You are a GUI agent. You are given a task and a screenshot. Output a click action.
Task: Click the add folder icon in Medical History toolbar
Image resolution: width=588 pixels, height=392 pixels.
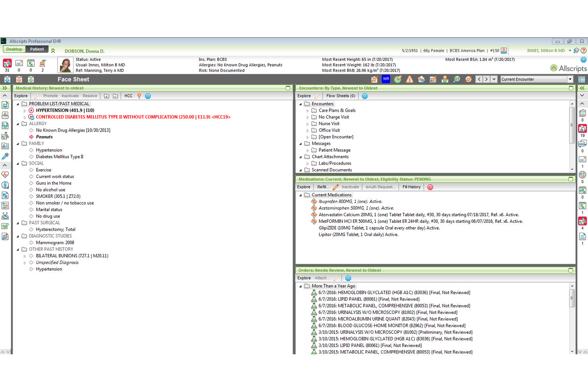(x=106, y=96)
